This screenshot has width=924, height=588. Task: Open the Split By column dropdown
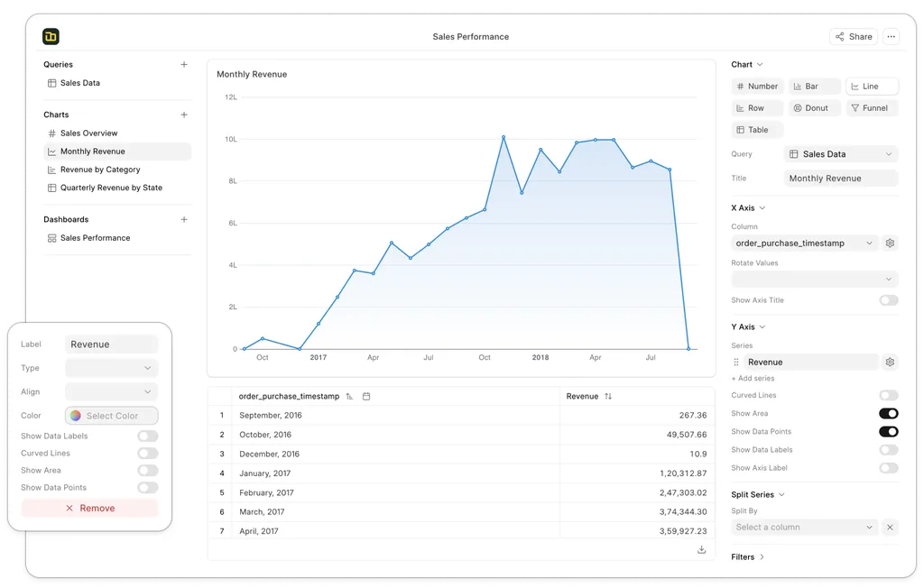click(804, 528)
